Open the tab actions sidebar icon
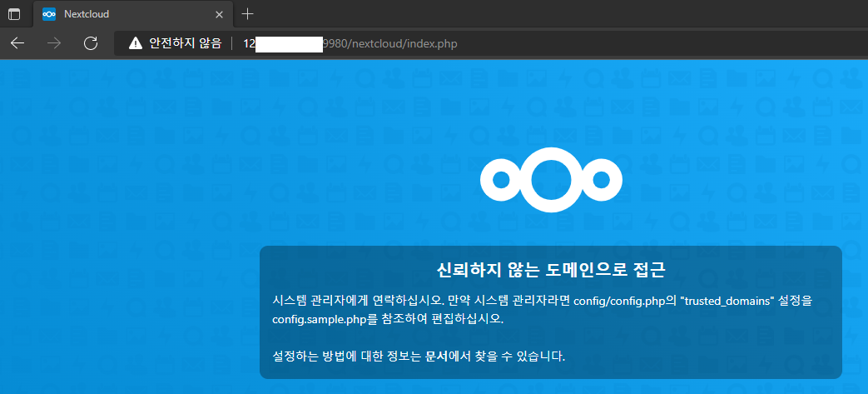The height and width of the screenshot is (394, 868). click(x=13, y=14)
